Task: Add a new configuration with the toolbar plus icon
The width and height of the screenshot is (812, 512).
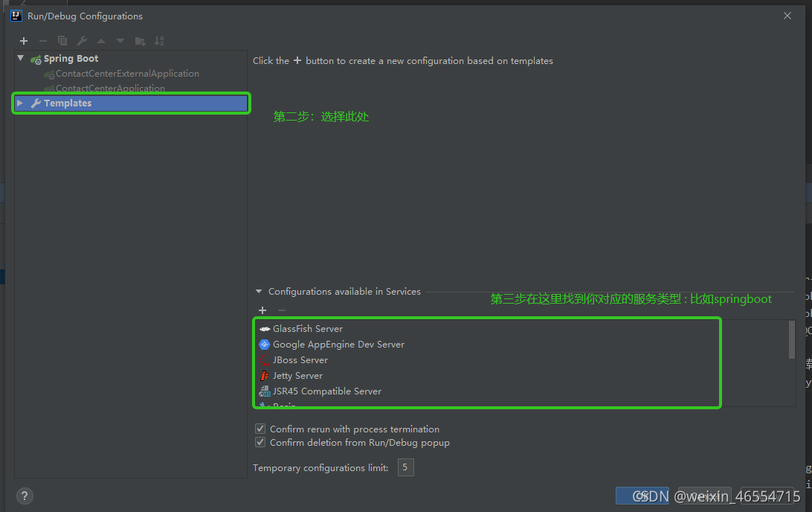Action: (24, 41)
